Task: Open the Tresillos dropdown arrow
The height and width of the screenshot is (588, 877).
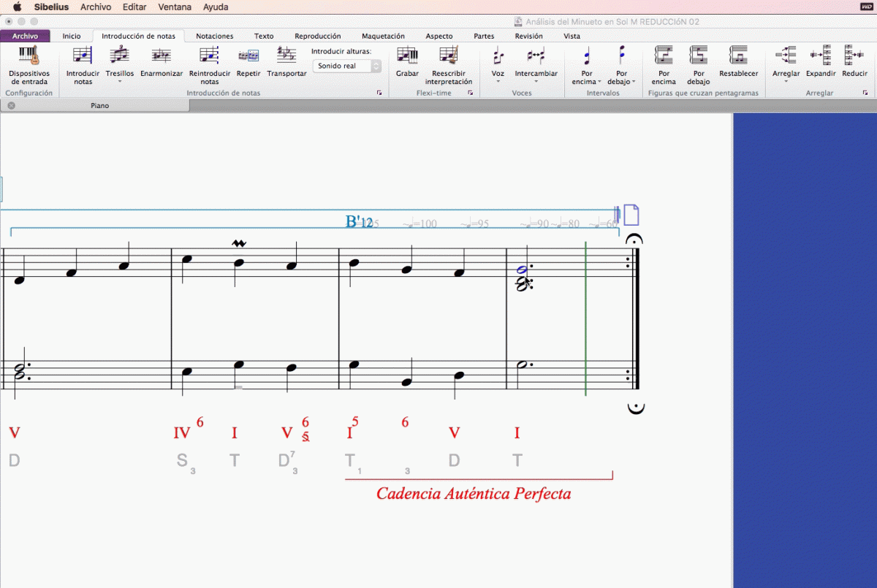Action: (x=119, y=82)
